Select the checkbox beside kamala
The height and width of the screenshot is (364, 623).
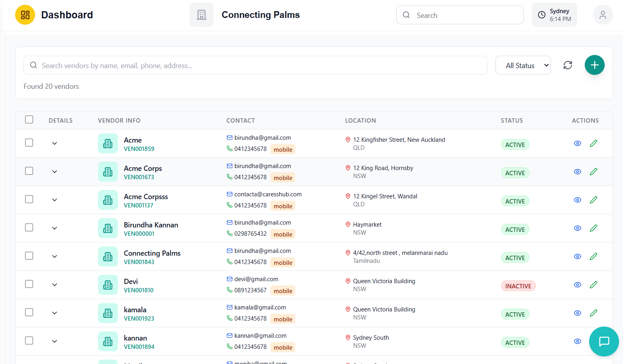(29, 312)
